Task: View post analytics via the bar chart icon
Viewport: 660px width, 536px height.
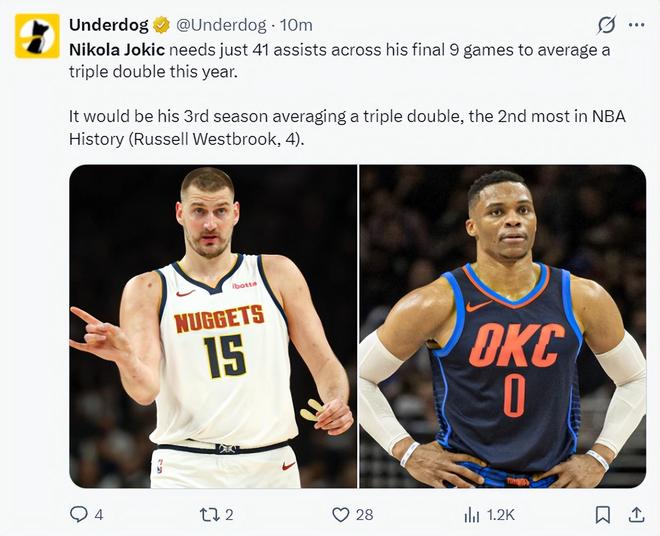Action: (472, 514)
